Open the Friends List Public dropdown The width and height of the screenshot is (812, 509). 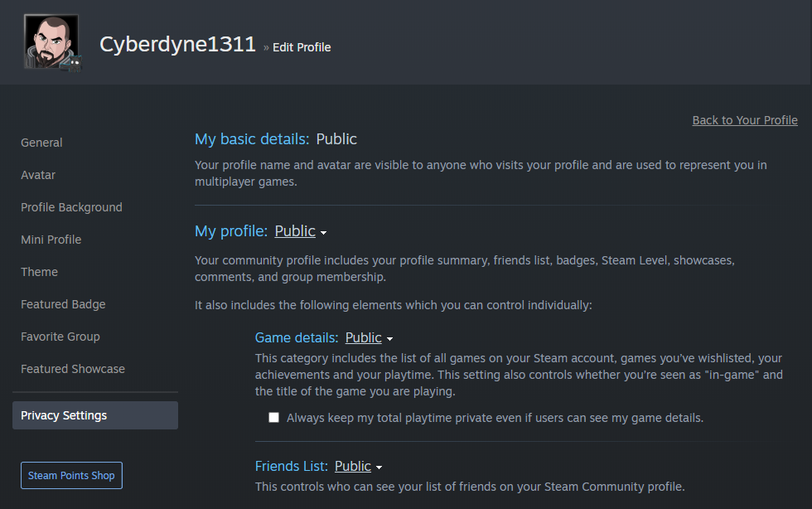(x=353, y=467)
